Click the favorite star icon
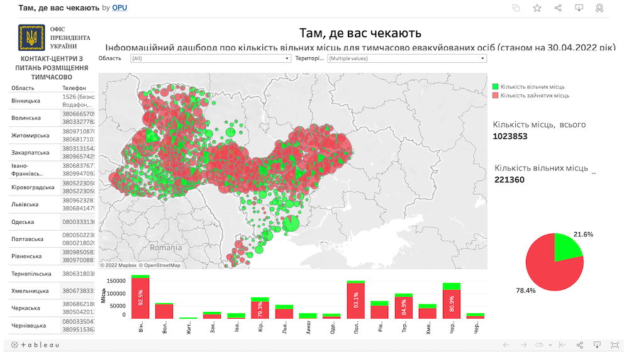The image size is (629, 364). coord(537,8)
